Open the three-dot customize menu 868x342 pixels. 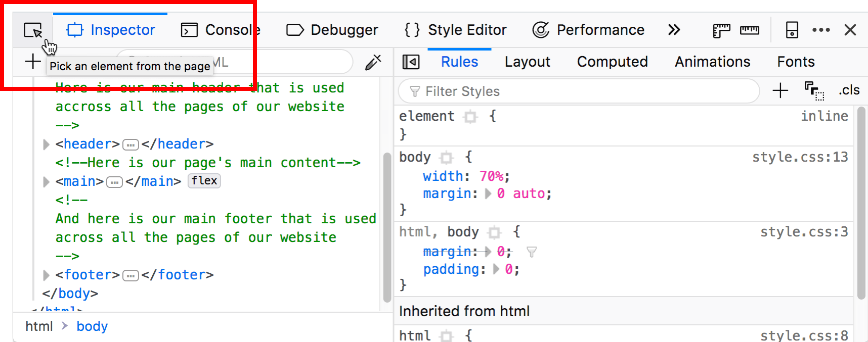coord(821,30)
